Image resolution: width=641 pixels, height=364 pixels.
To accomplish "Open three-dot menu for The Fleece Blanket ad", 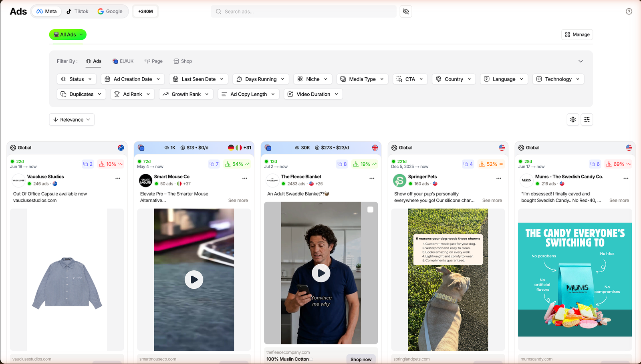I will coord(372,178).
